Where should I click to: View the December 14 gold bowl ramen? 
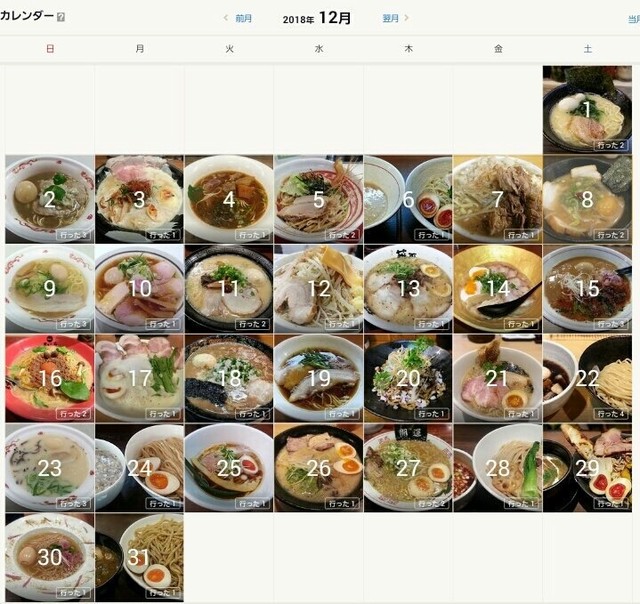(498, 289)
